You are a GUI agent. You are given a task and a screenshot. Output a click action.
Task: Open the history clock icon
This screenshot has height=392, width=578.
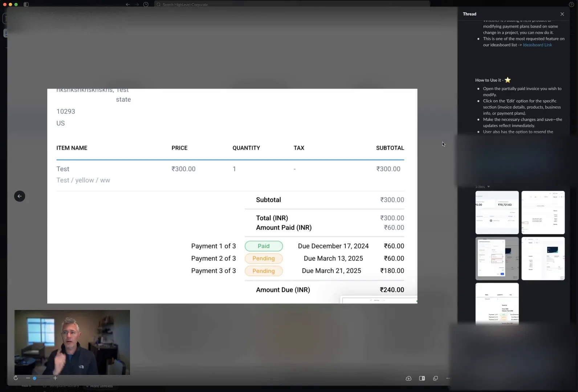point(146,4)
